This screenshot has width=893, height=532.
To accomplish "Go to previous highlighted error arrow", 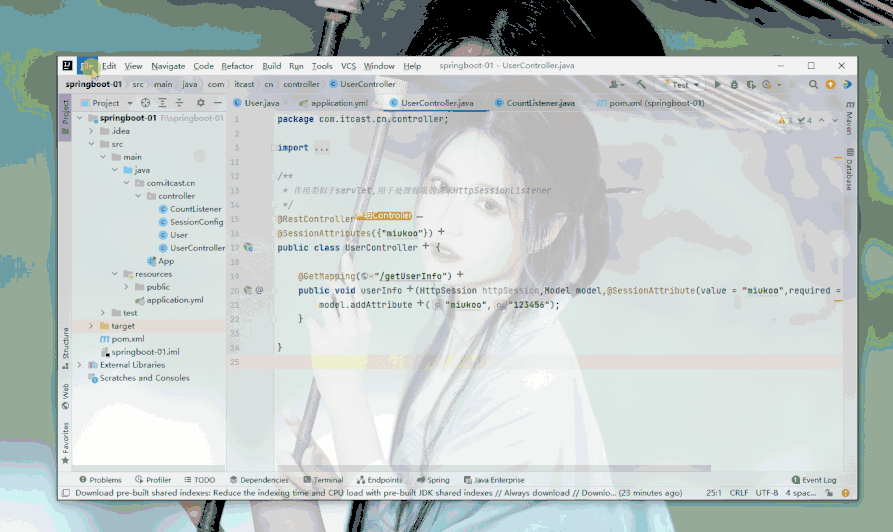I will click(x=821, y=120).
